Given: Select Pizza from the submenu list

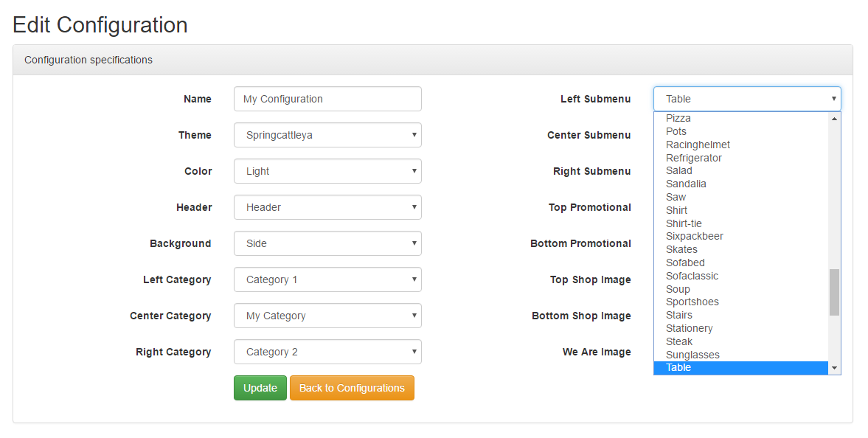Looking at the screenshot, I should [x=740, y=118].
